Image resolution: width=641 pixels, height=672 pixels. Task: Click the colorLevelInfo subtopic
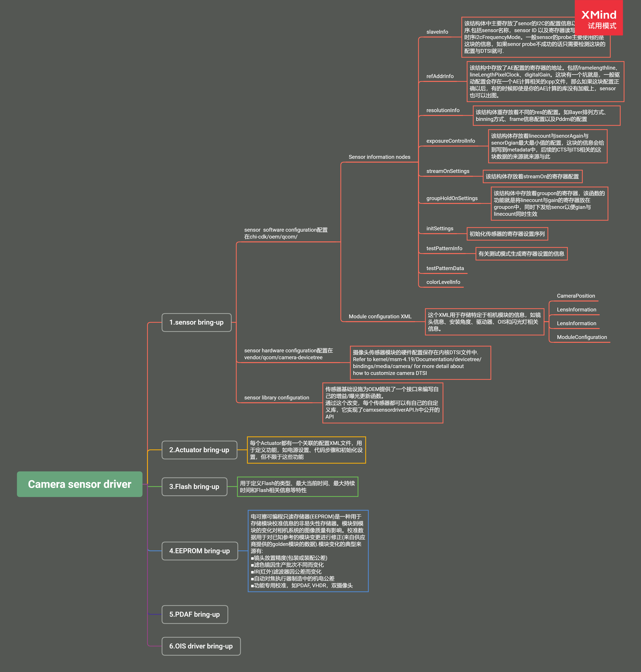443,282
